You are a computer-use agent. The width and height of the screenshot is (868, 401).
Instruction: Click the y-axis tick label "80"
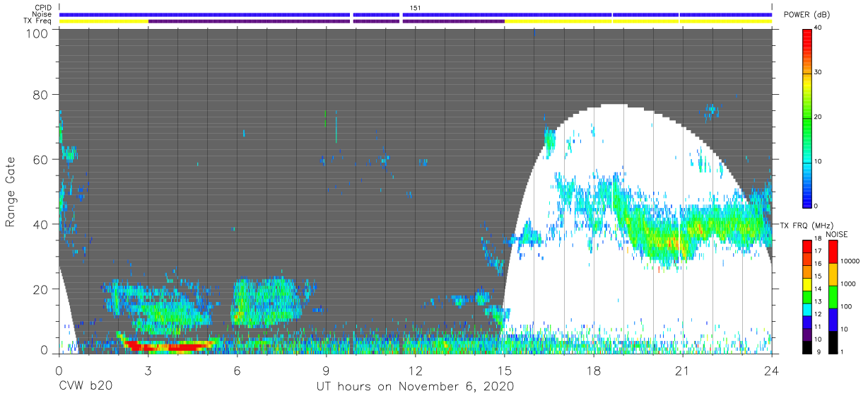point(41,95)
